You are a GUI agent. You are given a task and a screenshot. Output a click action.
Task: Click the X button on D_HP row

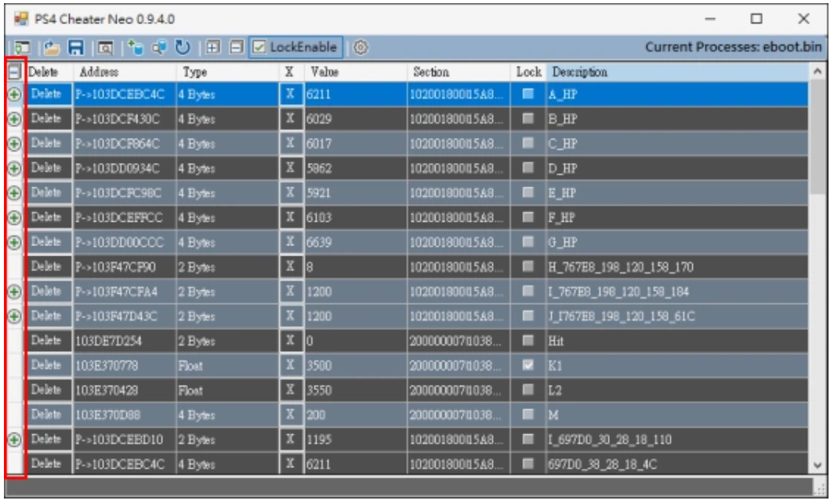click(289, 169)
